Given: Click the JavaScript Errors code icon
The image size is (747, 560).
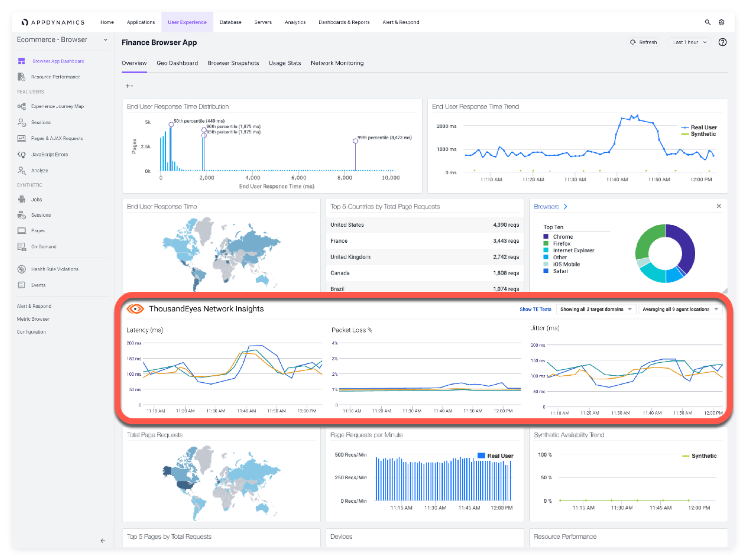Looking at the screenshot, I should point(22,155).
